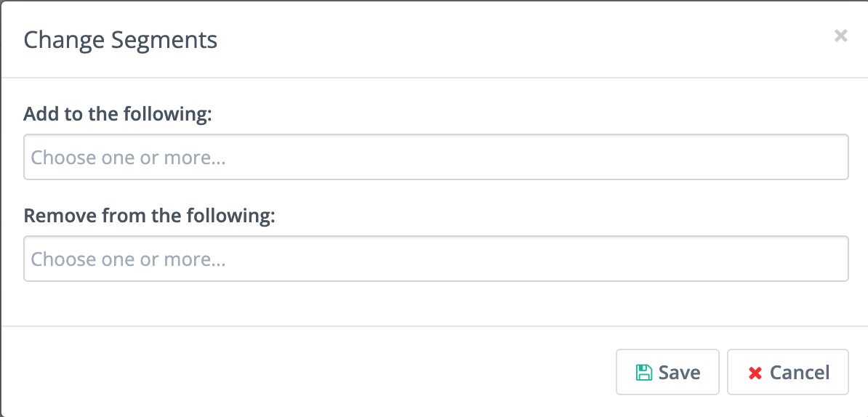Open the 'Add to the following' segment selector

(x=435, y=157)
